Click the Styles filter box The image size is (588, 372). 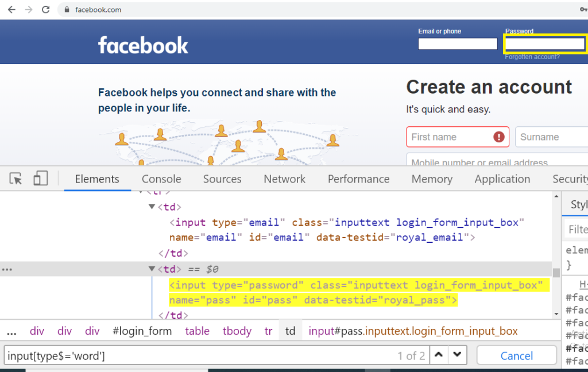coord(577,229)
